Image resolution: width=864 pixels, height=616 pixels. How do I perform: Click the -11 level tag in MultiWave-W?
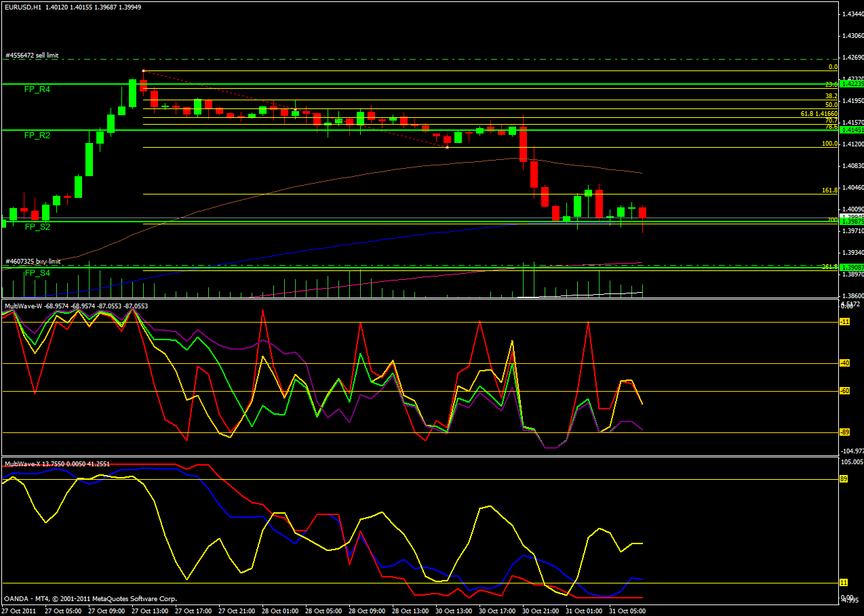(845, 322)
